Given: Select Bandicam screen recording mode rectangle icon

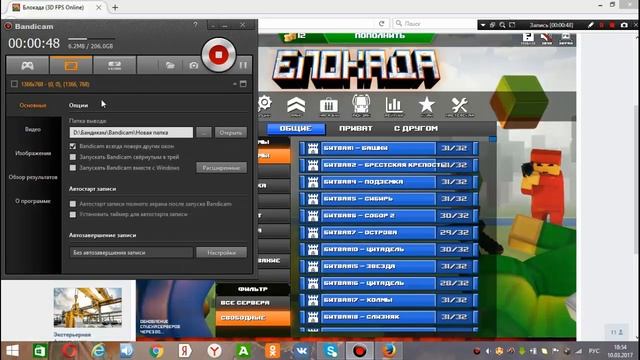Looking at the screenshot, I should 71,65.
